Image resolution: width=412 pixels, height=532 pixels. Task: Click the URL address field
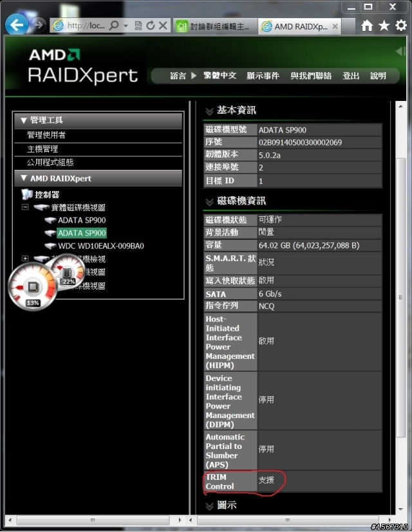86,26
